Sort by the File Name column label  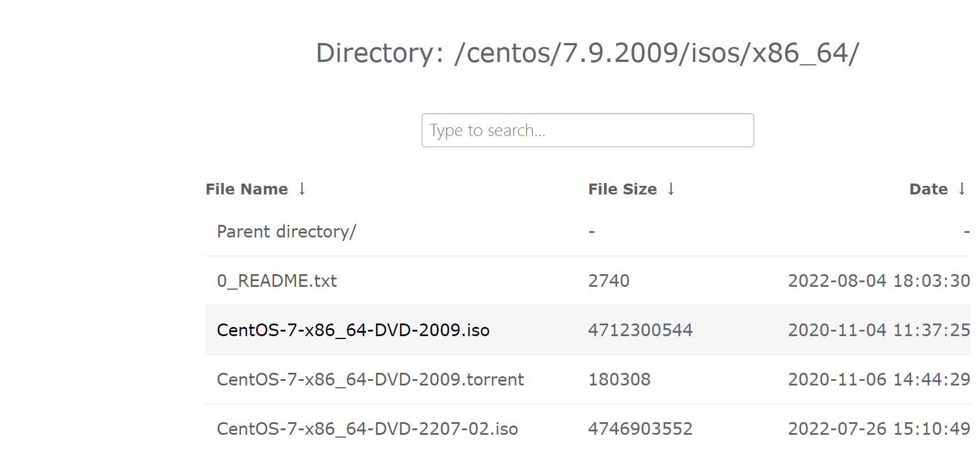[247, 189]
